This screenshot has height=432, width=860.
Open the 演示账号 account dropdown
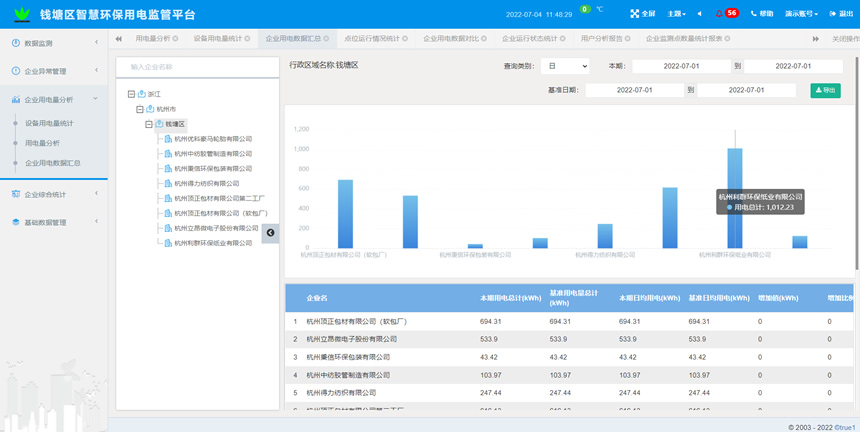pos(801,14)
